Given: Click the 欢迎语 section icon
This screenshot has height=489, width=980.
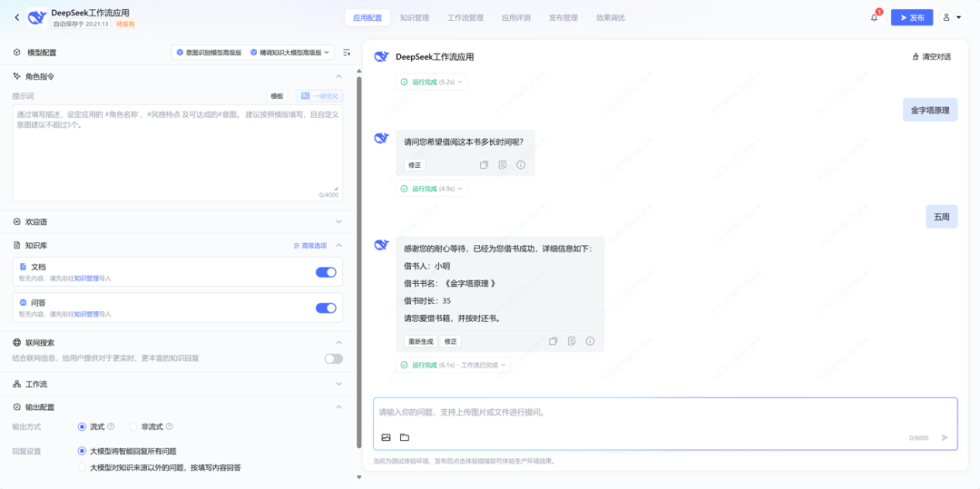Looking at the screenshot, I should tap(17, 221).
